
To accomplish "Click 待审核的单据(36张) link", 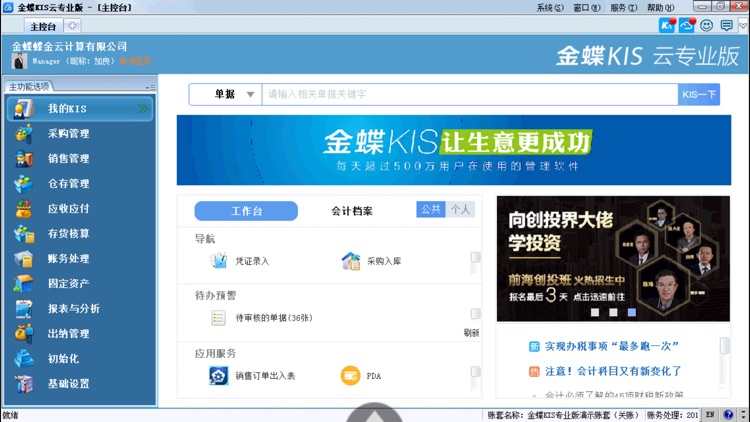I will point(274,318).
